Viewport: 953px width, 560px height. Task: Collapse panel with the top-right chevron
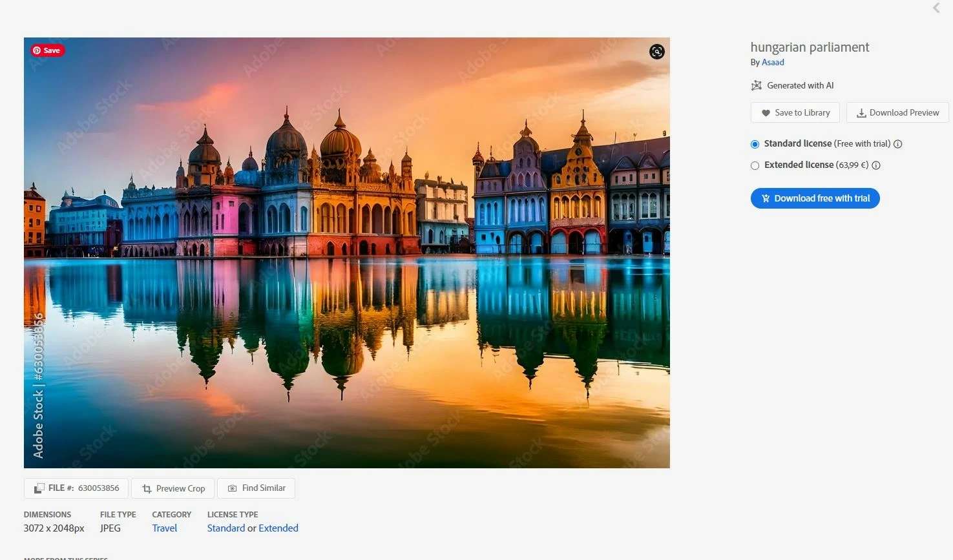tap(936, 8)
